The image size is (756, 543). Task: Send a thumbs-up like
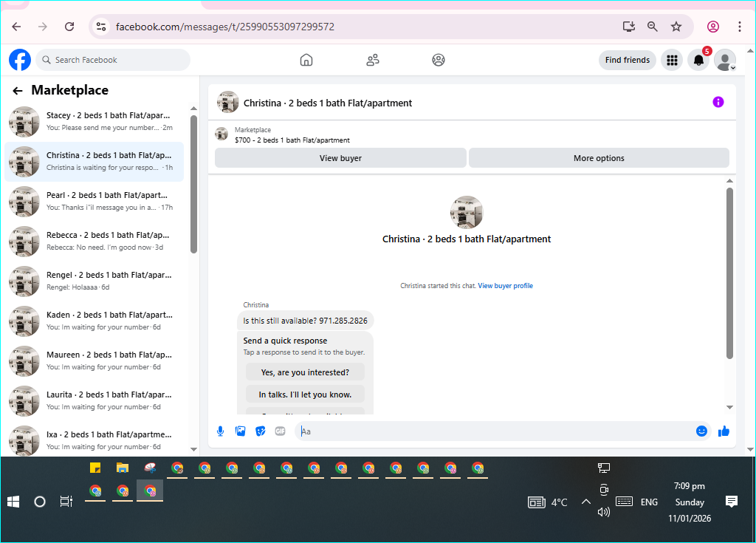(724, 431)
